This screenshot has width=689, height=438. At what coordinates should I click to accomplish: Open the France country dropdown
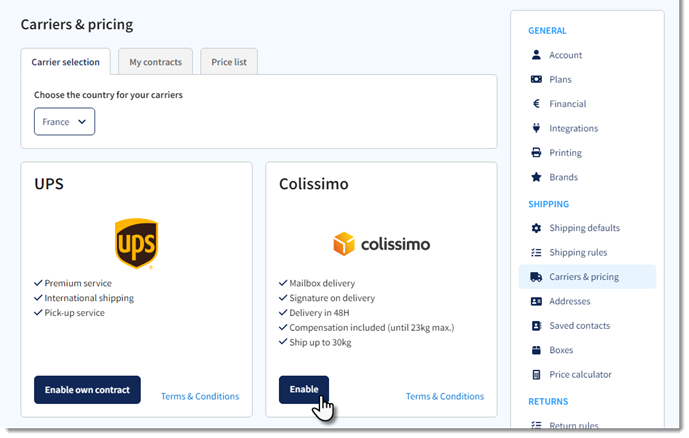65,122
